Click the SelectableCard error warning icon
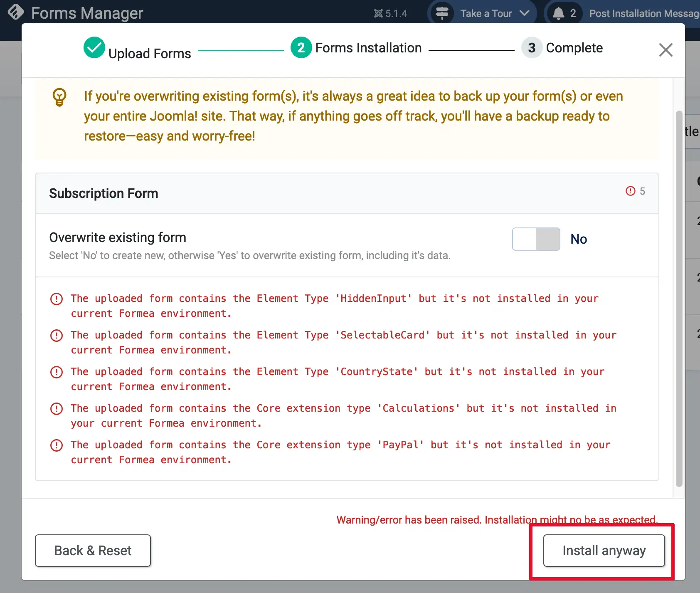The width and height of the screenshot is (700, 593). click(x=57, y=336)
